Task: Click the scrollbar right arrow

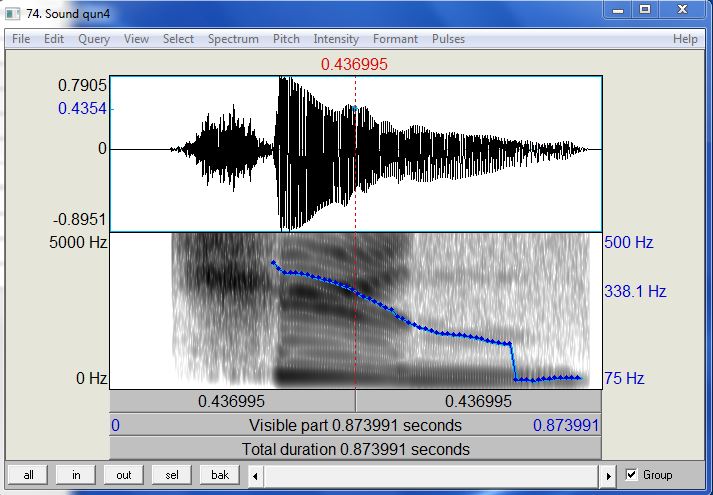Action: pos(608,476)
